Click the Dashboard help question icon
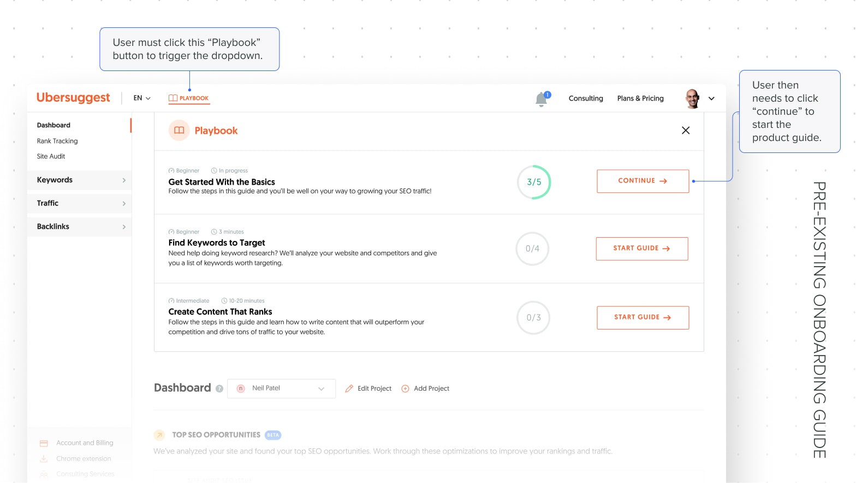The width and height of the screenshot is (868, 483). (x=219, y=389)
